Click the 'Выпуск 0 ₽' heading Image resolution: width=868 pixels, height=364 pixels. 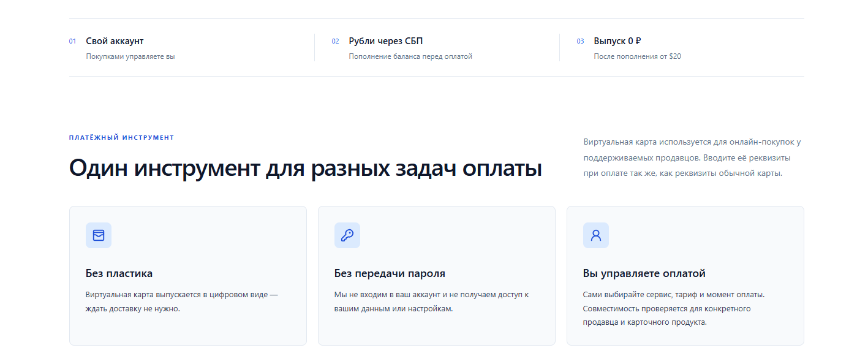click(x=617, y=41)
